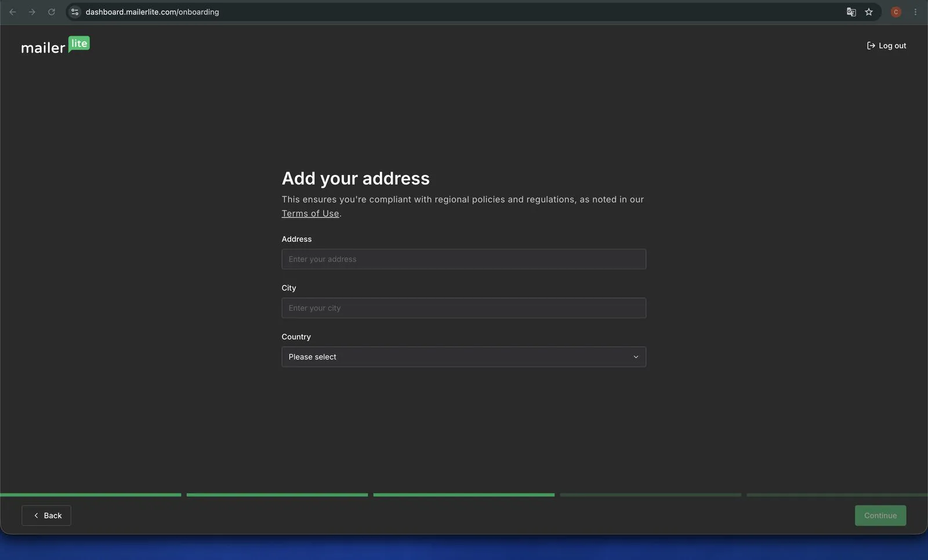Focus the Address input field
This screenshot has height=560, width=928.
(464, 259)
